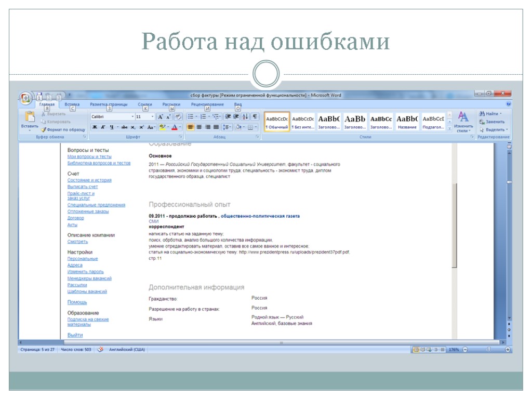Click the Word vertical scrollbar thumb
Viewport: 532px width, 399px height.
pos(509,182)
